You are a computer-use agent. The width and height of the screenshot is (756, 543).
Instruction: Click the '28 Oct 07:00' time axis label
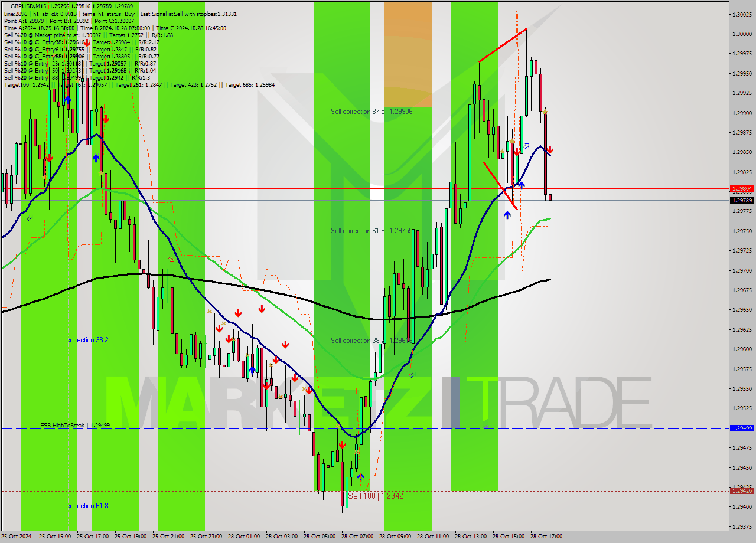pyautogui.click(x=357, y=537)
